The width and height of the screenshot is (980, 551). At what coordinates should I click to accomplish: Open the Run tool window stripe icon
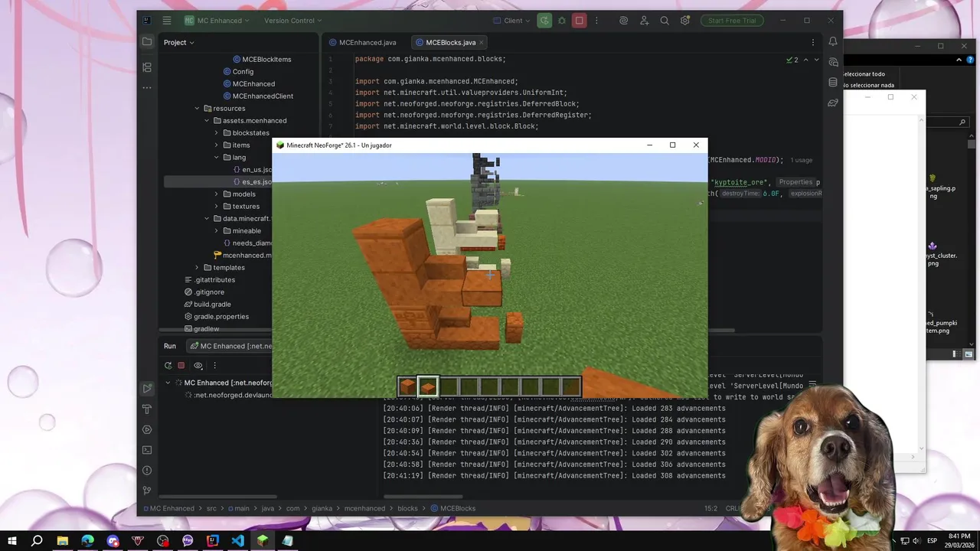147,389
